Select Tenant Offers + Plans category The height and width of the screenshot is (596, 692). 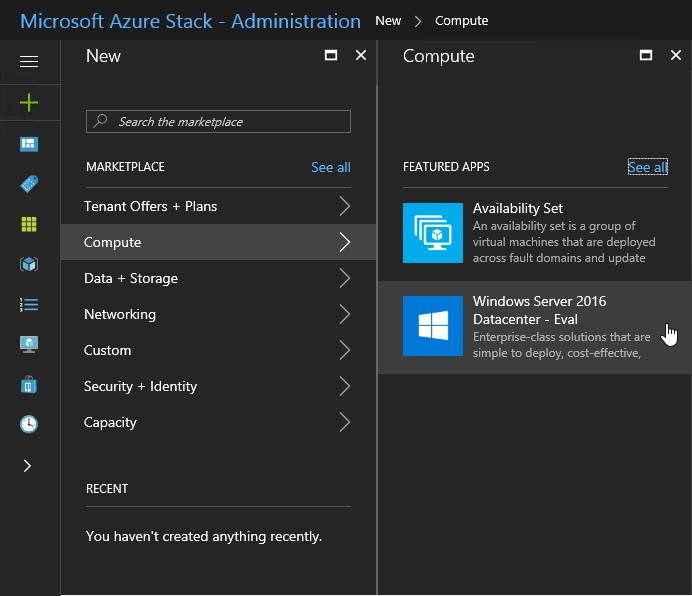218,206
